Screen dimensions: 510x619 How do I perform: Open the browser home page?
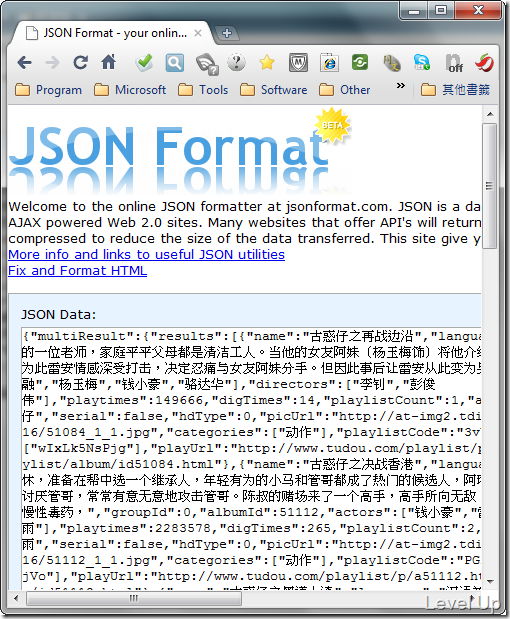(x=109, y=62)
